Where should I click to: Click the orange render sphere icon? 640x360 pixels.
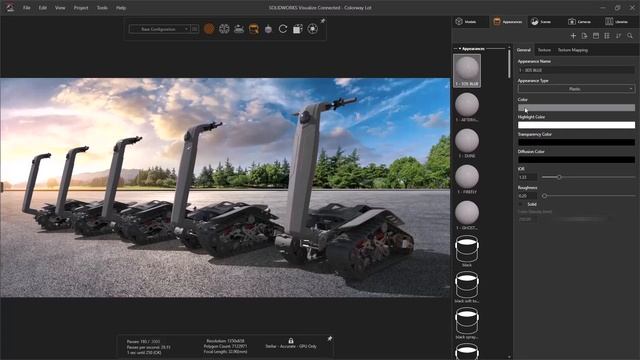[209, 29]
